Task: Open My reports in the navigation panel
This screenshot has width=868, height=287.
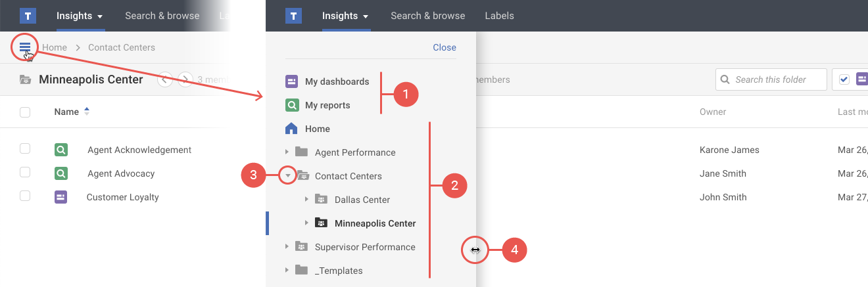Action: [327, 105]
